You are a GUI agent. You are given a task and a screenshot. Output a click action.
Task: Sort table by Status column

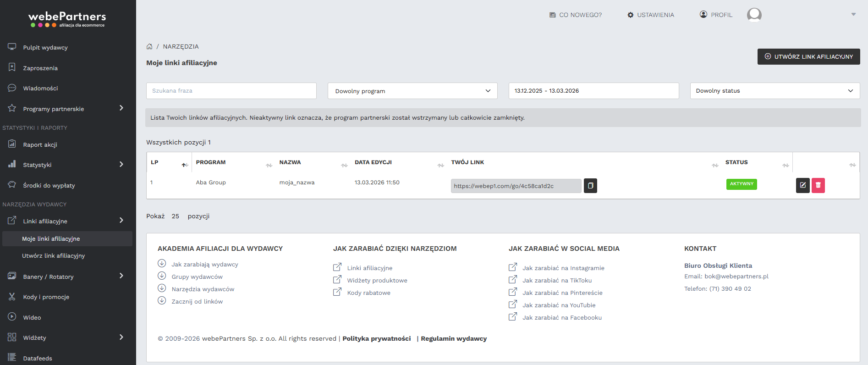[x=786, y=165]
